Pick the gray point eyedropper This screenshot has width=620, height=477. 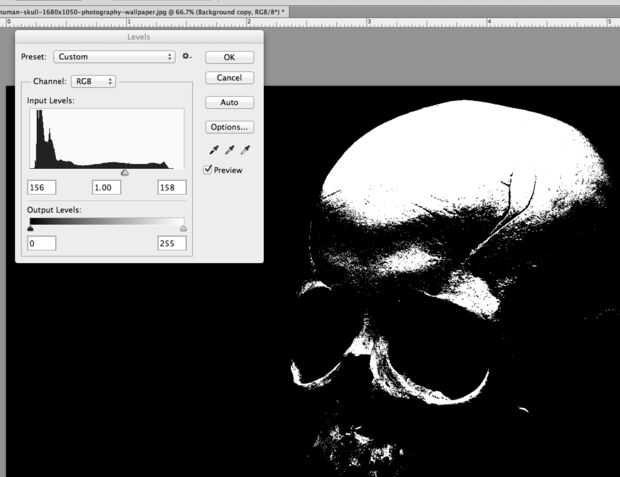point(229,150)
